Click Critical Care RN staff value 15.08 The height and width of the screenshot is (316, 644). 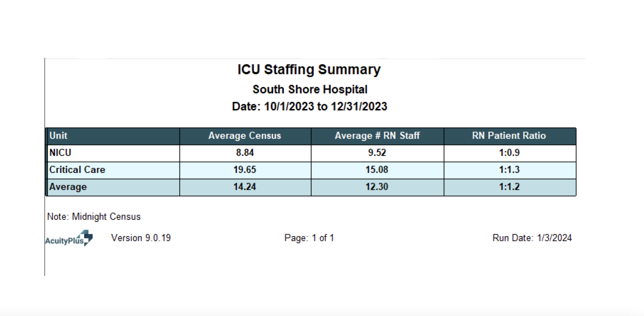click(377, 170)
